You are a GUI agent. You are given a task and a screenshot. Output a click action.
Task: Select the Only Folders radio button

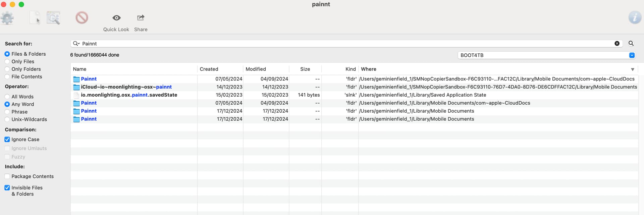tap(7, 69)
